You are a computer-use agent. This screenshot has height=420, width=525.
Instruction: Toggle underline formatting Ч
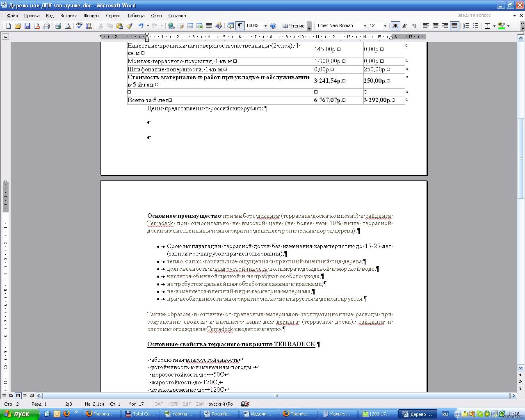pyautogui.click(x=414, y=26)
